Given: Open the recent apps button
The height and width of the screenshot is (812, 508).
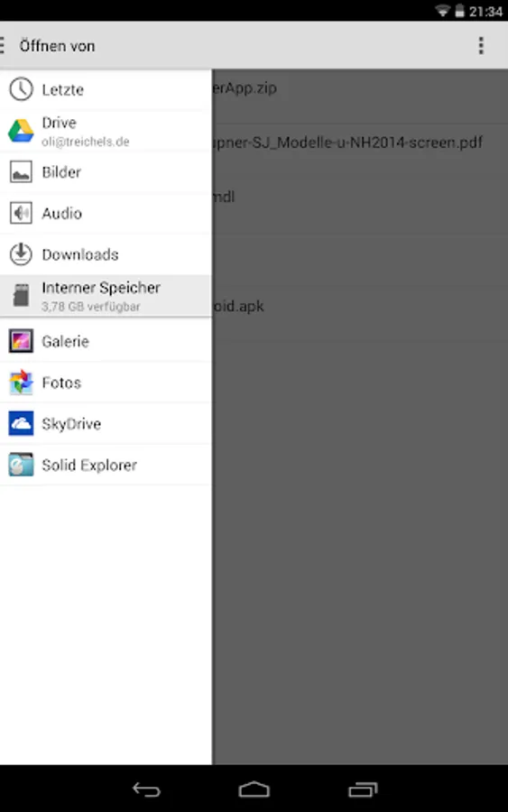Looking at the screenshot, I should click(363, 789).
